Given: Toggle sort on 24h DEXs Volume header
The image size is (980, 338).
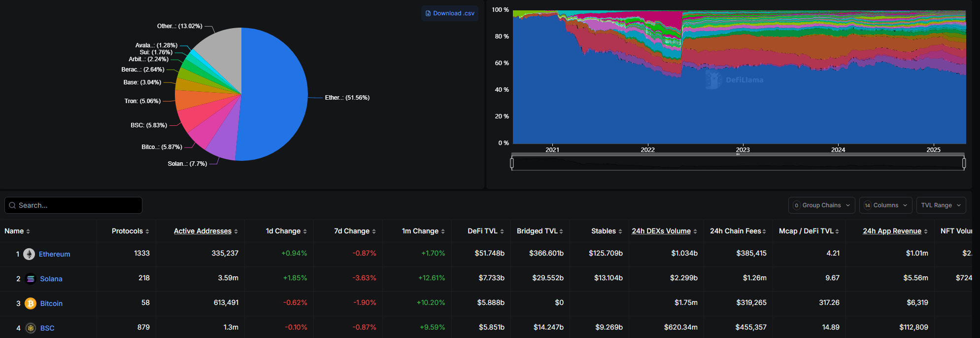Looking at the screenshot, I should pyautogui.click(x=661, y=231).
